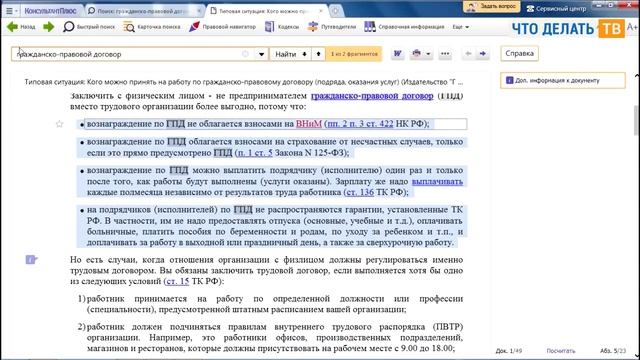Click the Задать вопрос button

coord(492,7)
